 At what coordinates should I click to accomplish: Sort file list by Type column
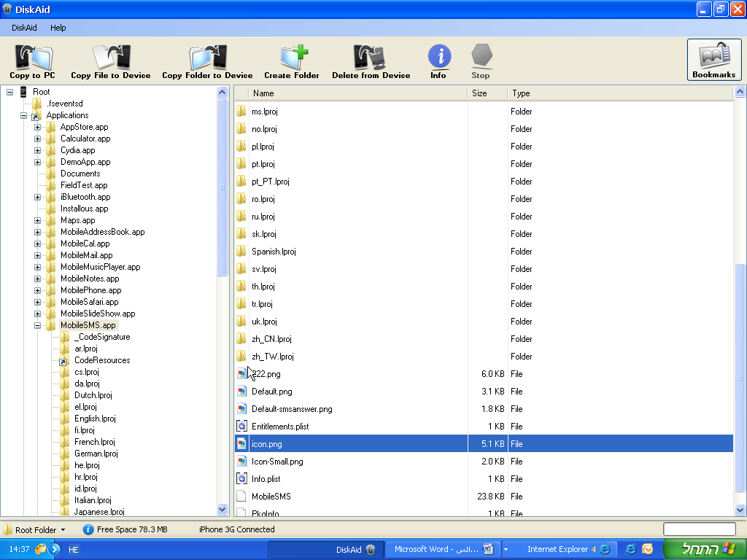tap(620, 93)
